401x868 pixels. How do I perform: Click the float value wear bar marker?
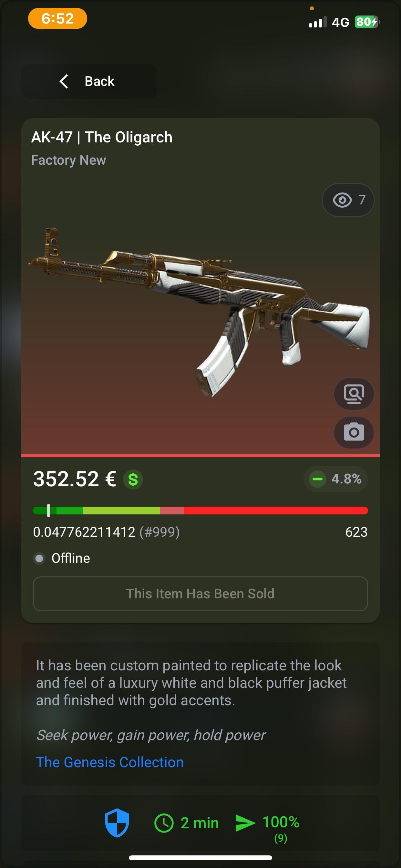click(48, 510)
